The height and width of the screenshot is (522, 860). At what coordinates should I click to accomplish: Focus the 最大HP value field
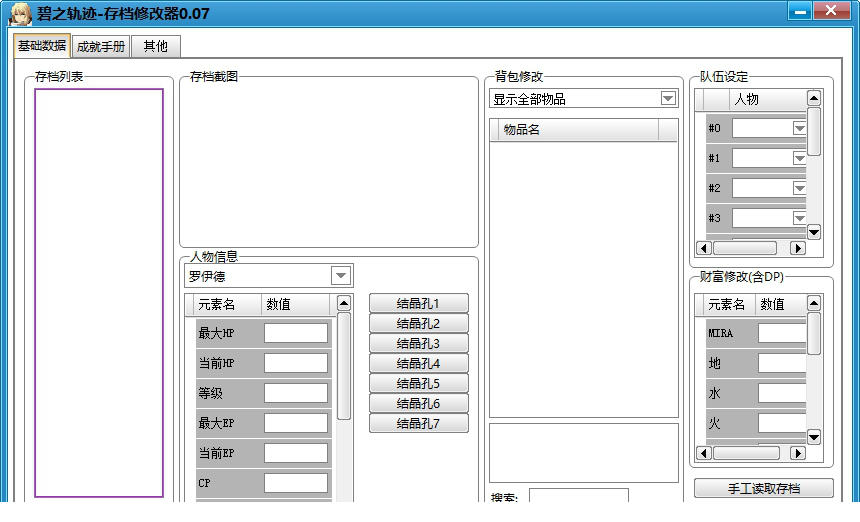[x=296, y=333]
